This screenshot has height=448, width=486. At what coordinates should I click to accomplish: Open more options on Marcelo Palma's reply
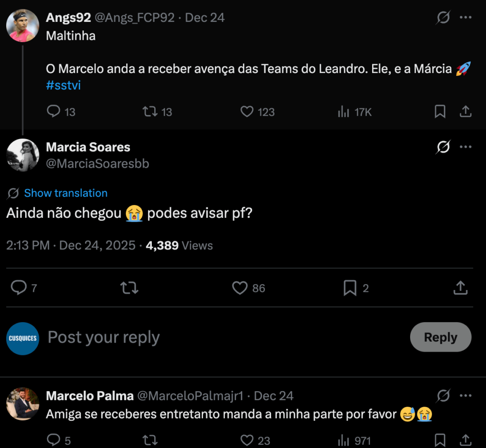pos(466,396)
